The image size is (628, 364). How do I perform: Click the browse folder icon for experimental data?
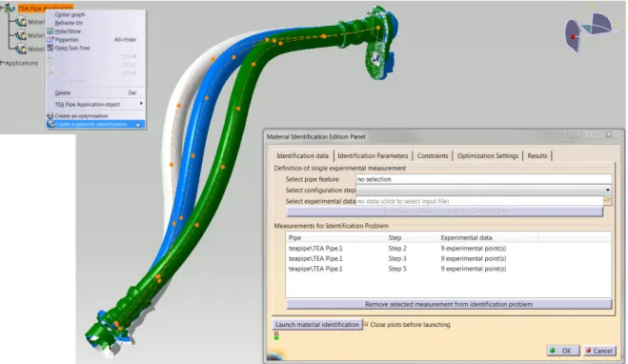(x=608, y=200)
